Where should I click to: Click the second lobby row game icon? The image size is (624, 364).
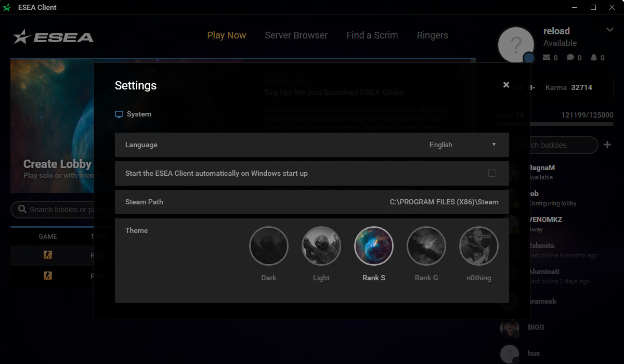(48, 276)
